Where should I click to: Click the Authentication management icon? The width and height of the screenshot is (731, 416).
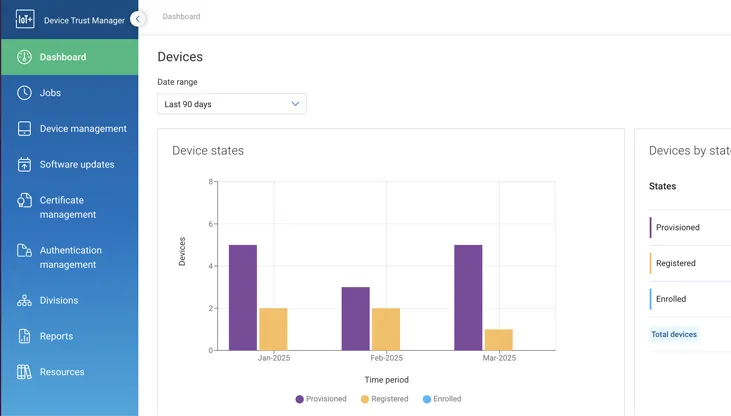coord(24,251)
